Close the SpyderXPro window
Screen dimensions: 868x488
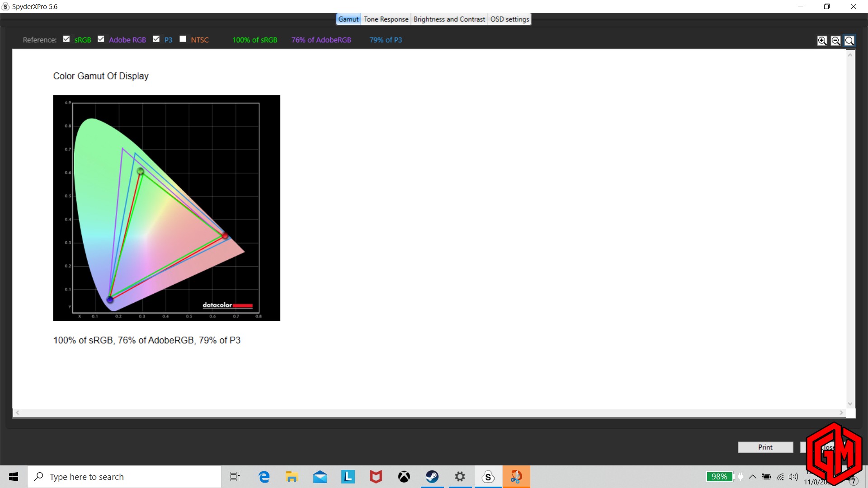[854, 6]
